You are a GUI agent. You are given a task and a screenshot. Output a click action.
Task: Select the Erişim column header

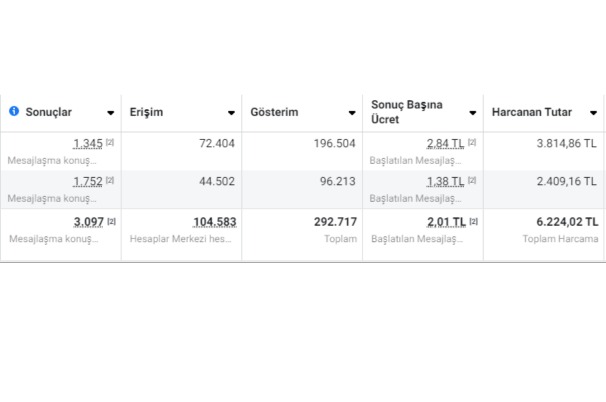(x=147, y=113)
